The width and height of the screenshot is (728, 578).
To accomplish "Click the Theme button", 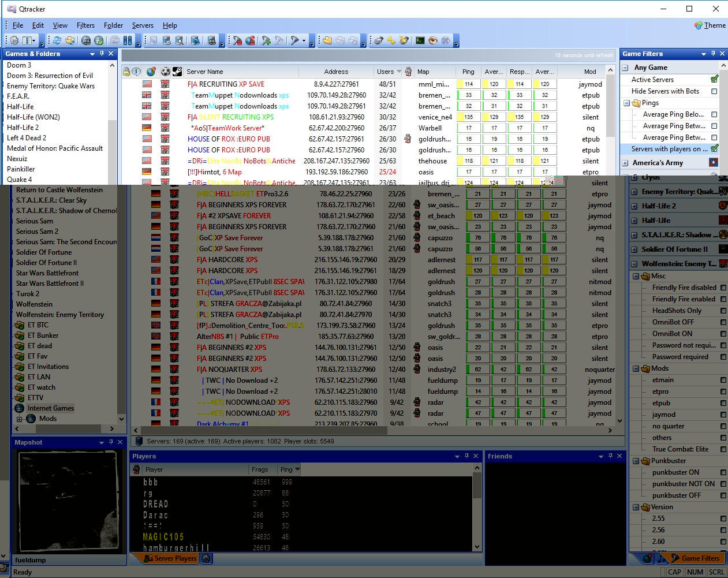I will [710, 25].
